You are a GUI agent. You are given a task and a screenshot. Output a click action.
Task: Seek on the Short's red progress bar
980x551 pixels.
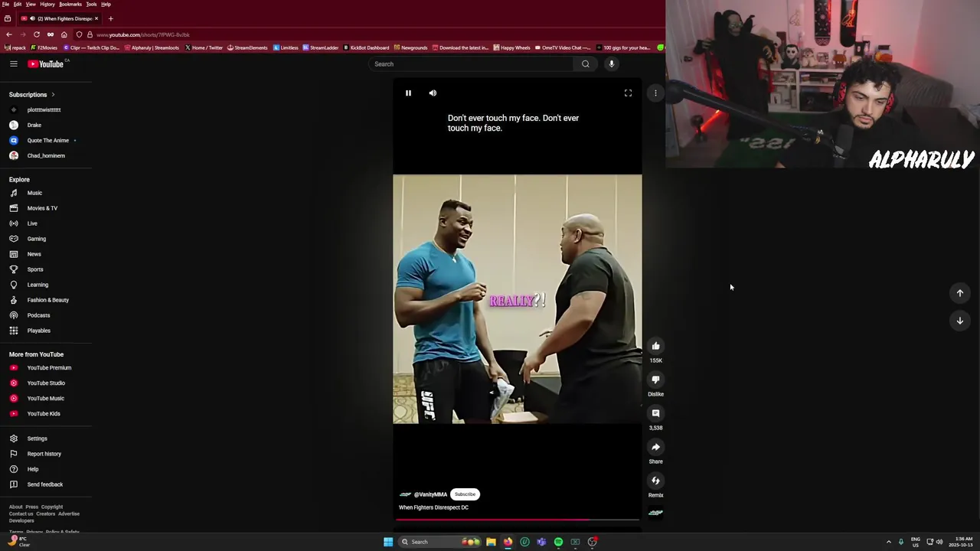click(x=518, y=519)
